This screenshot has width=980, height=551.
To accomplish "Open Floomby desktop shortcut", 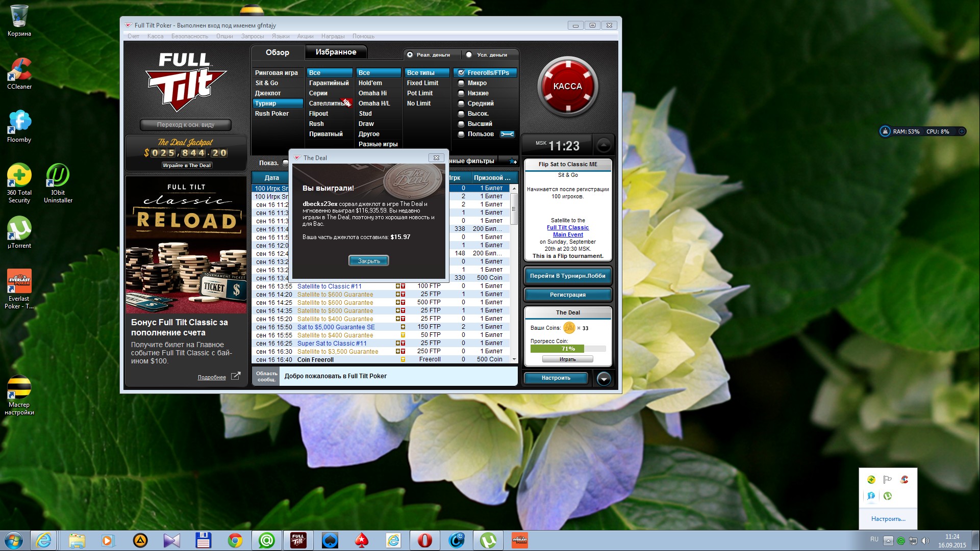I will click(19, 126).
